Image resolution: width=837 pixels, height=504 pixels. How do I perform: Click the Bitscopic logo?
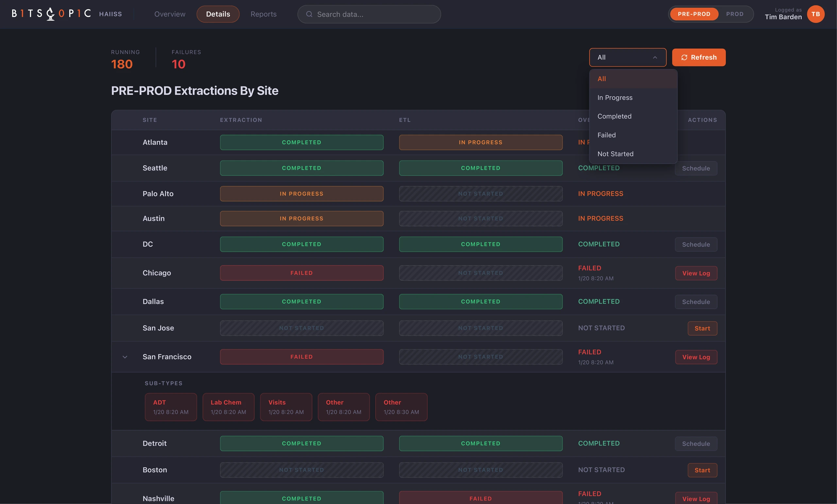point(52,14)
